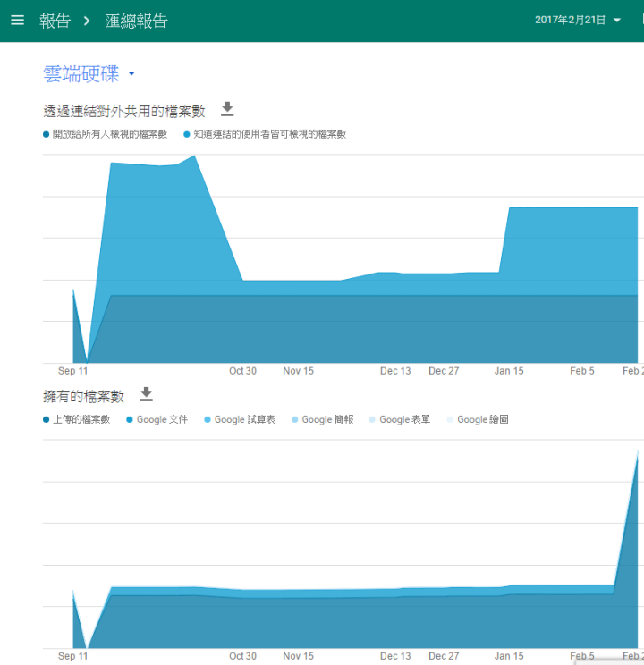Toggle 知道連結的使用者皆可檢視的檔案數 legend series
Screen dimensions: 644x665
point(265,134)
